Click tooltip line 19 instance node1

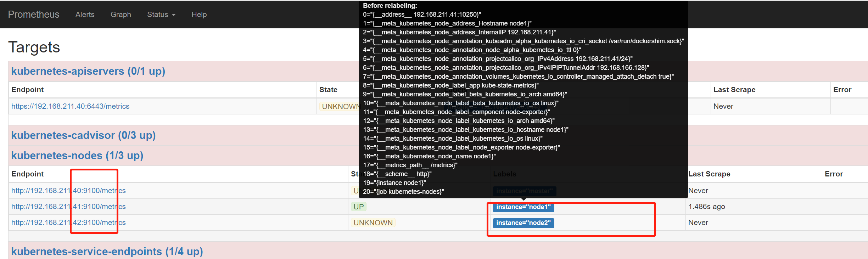394,183
